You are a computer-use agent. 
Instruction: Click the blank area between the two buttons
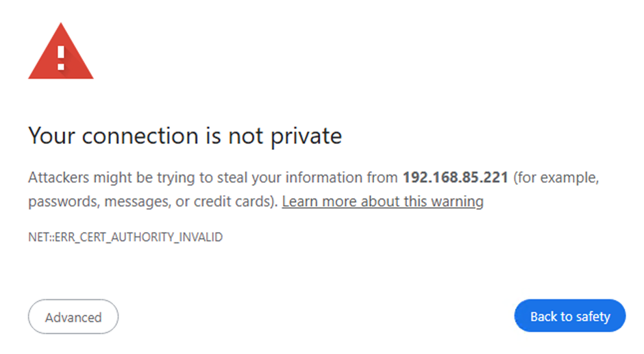pos(315,317)
